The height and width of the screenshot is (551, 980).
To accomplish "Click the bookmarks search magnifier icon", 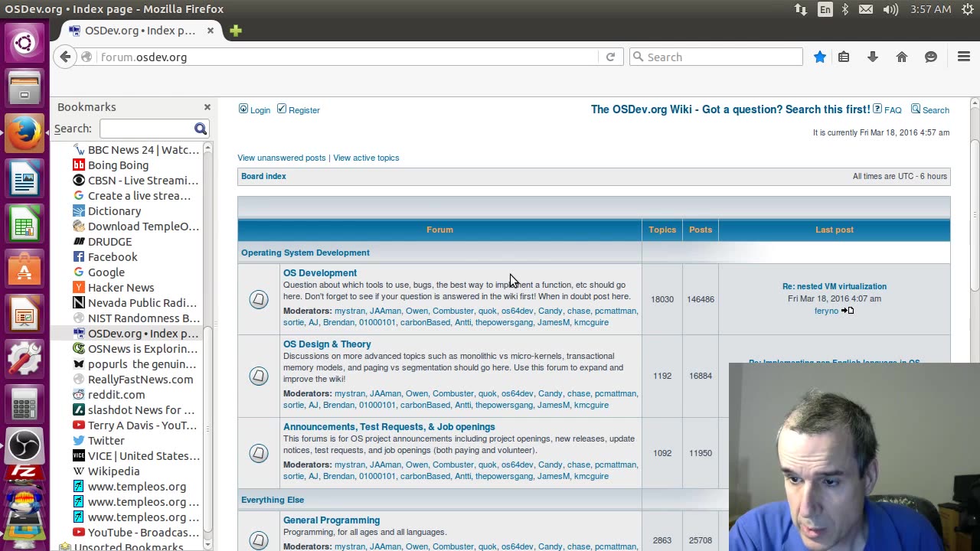I will (201, 129).
